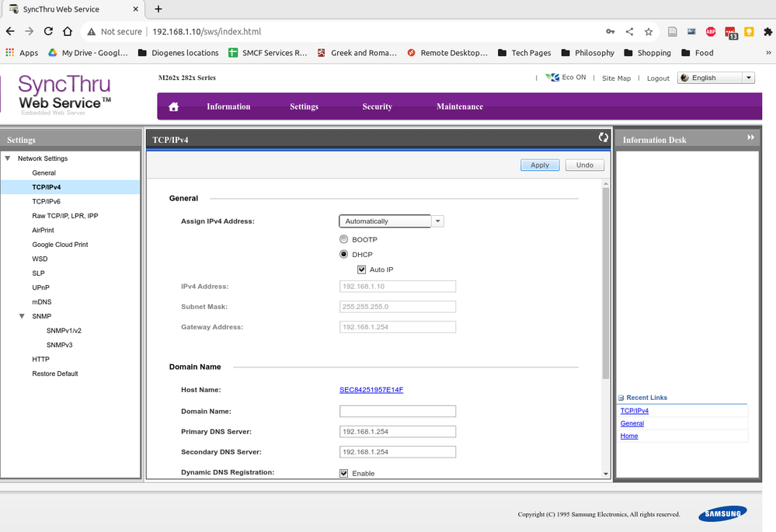
Task: Open the Philosophy bookmark folder
Action: [588, 53]
